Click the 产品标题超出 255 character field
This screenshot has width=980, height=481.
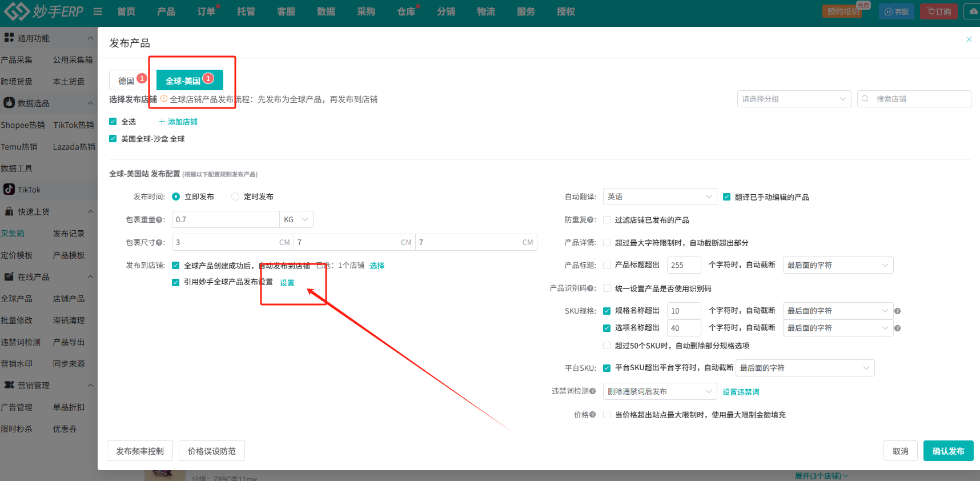pyautogui.click(x=684, y=265)
